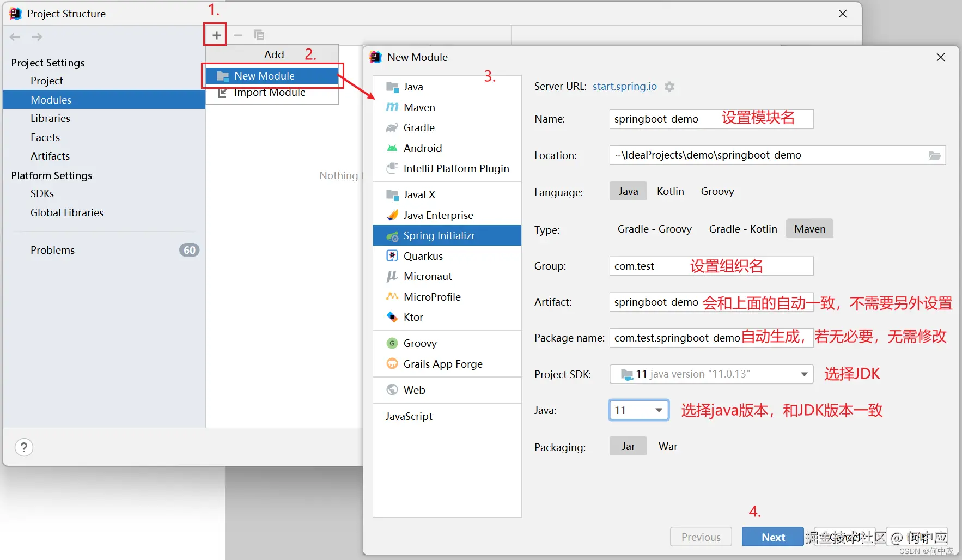Select Android generator in the list
The height and width of the screenshot is (560, 962).
[x=447, y=148]
